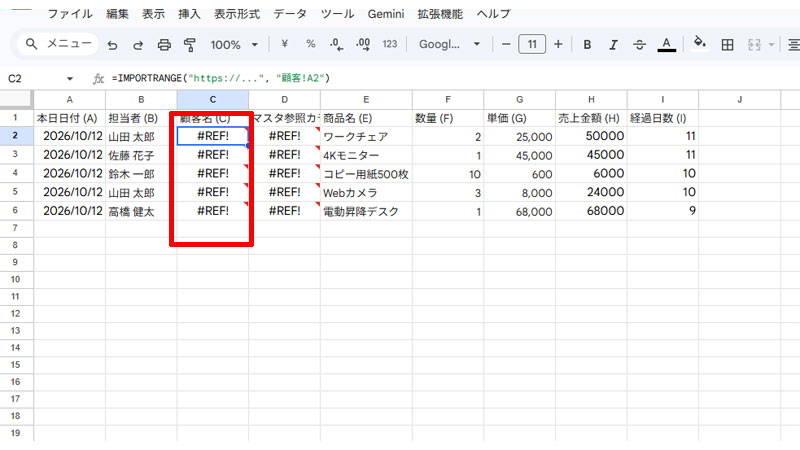Image resolution: width=800 pixels, height=450 pixels.
Task: Select the cell 鈴木 一郎
Action: 141,173
